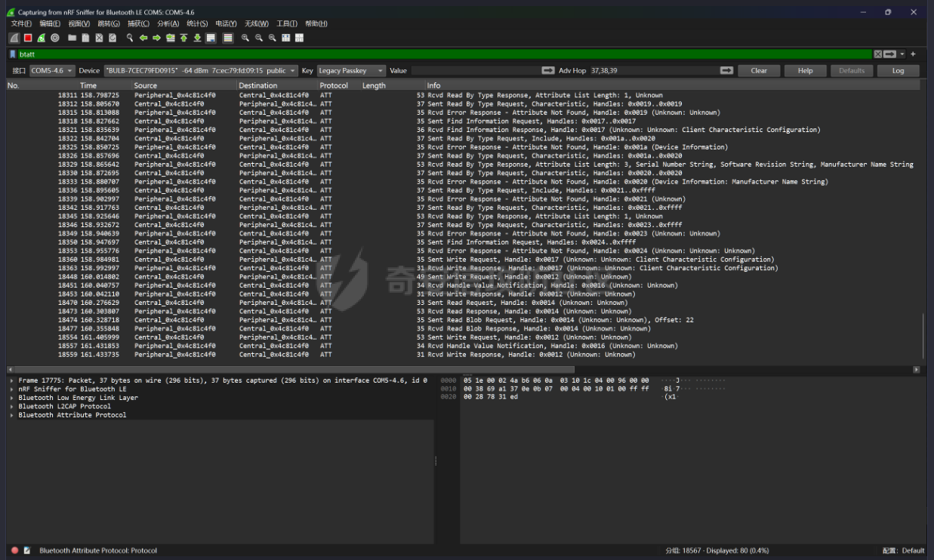Screen dimensions: 934x560
Task: Jump to the last packet
Action: point(197,38)
